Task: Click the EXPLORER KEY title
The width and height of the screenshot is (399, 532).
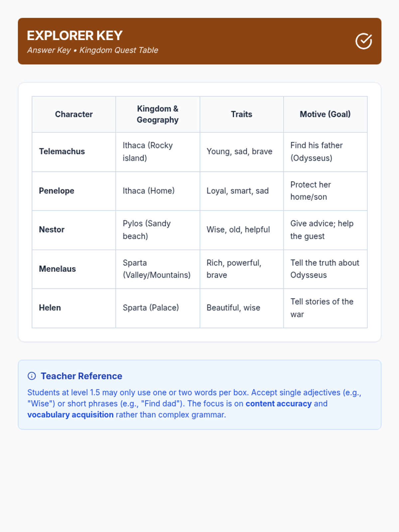Action: coord(75,36)
